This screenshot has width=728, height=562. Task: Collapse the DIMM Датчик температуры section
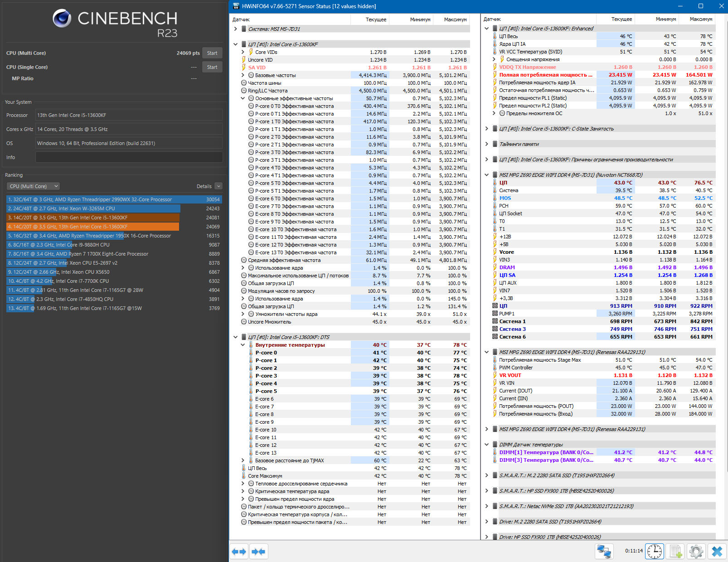pos(487,445)
